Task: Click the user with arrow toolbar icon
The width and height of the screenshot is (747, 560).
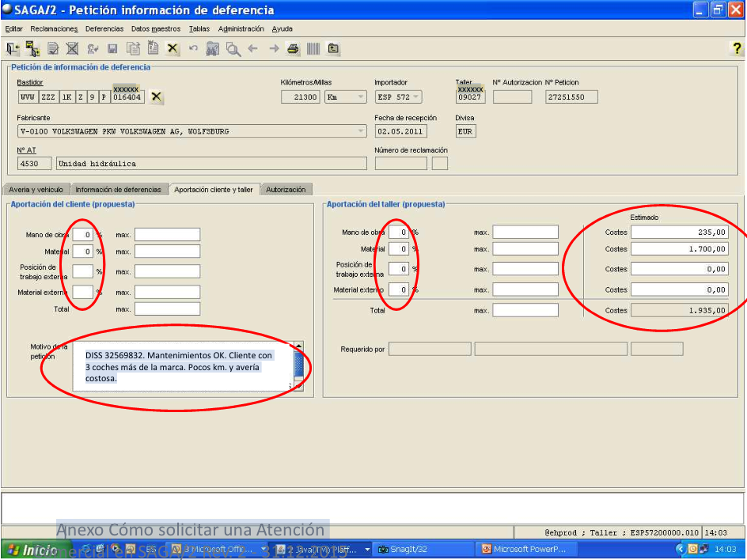Action: point(93,48)
